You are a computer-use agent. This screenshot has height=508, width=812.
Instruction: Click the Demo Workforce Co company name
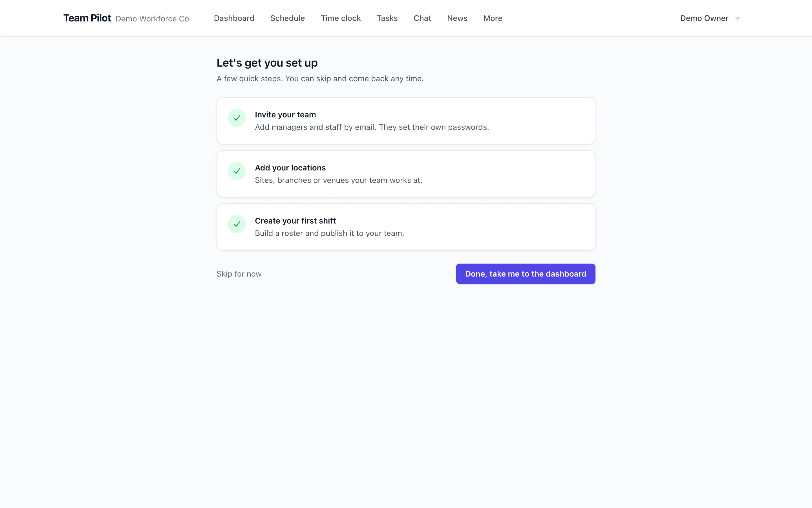(152, 19)
